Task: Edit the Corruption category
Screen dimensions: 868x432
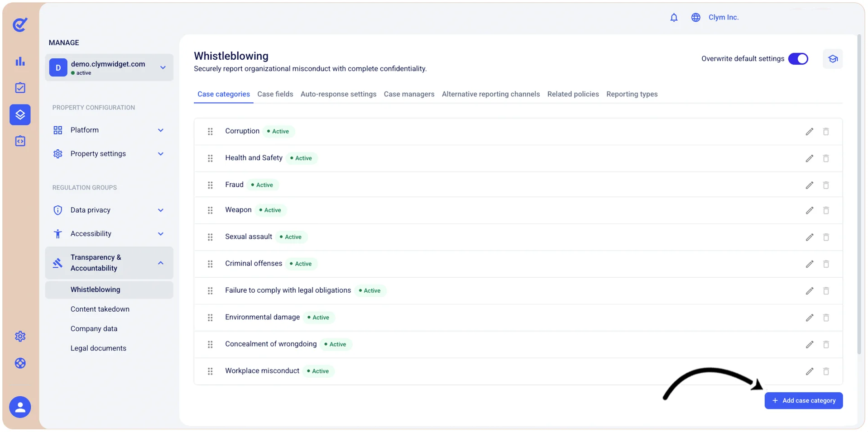Action: click(810, 132)
